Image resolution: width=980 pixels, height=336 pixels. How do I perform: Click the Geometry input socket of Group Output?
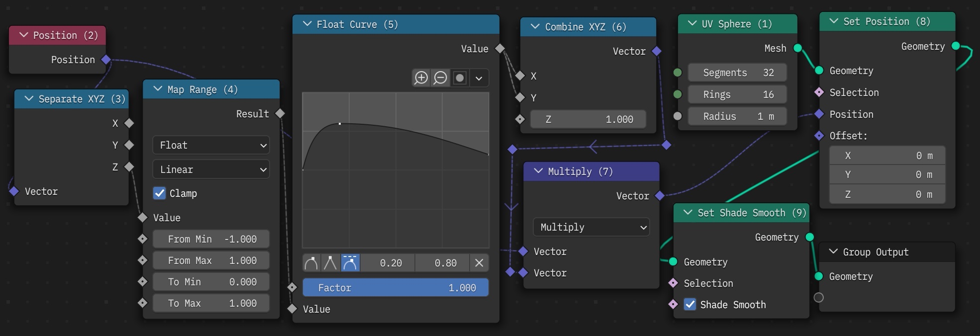[819, 276]
